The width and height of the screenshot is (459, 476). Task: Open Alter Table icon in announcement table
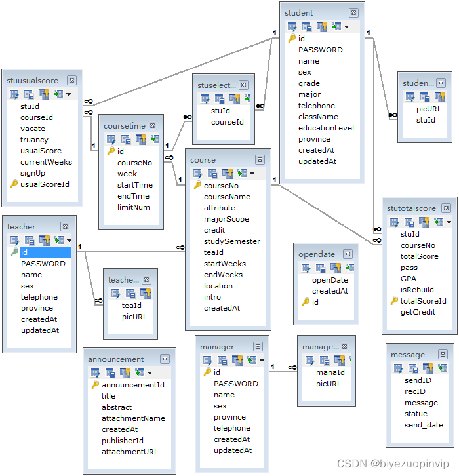click(95, 373)
